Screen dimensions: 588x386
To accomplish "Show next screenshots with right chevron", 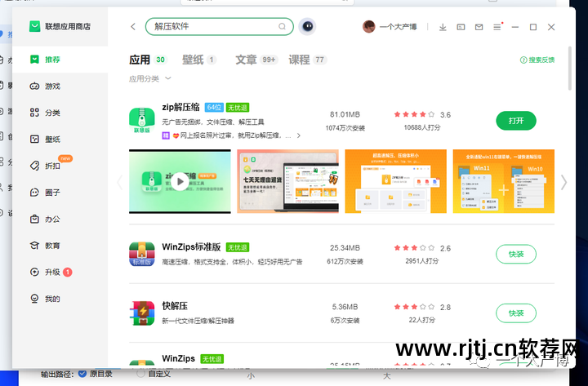I will 563,182.
